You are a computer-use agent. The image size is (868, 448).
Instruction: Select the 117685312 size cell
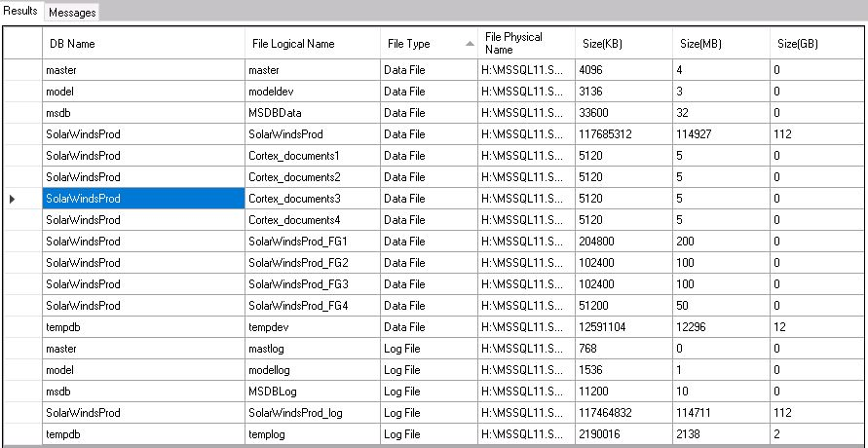623,134
